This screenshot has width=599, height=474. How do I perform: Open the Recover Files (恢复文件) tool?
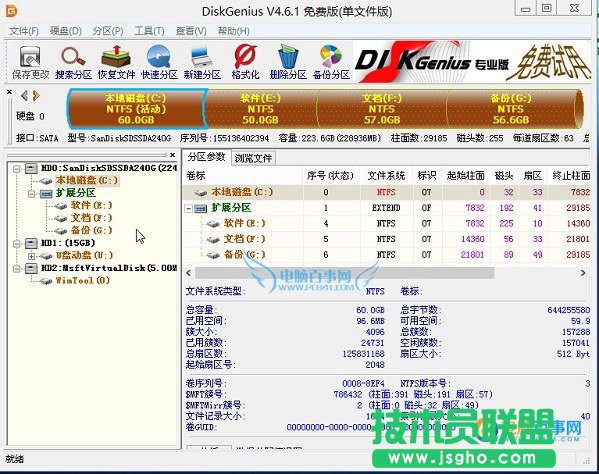116,62
